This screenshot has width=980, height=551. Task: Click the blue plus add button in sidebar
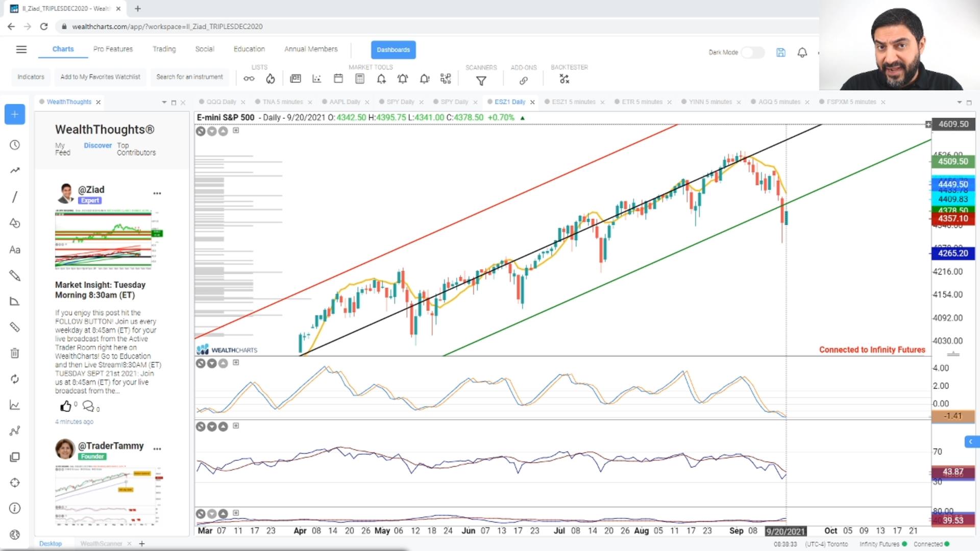pos(15,114)
